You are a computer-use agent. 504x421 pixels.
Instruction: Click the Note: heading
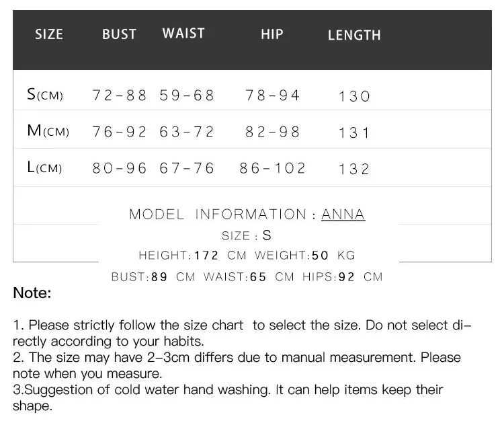coord(32,293)
